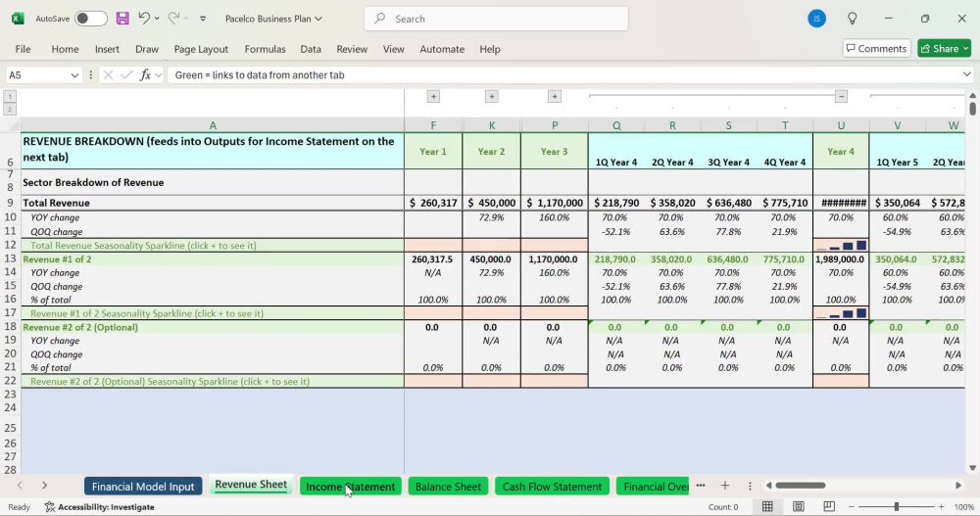Select outline level 1 button

click(10, 97)
